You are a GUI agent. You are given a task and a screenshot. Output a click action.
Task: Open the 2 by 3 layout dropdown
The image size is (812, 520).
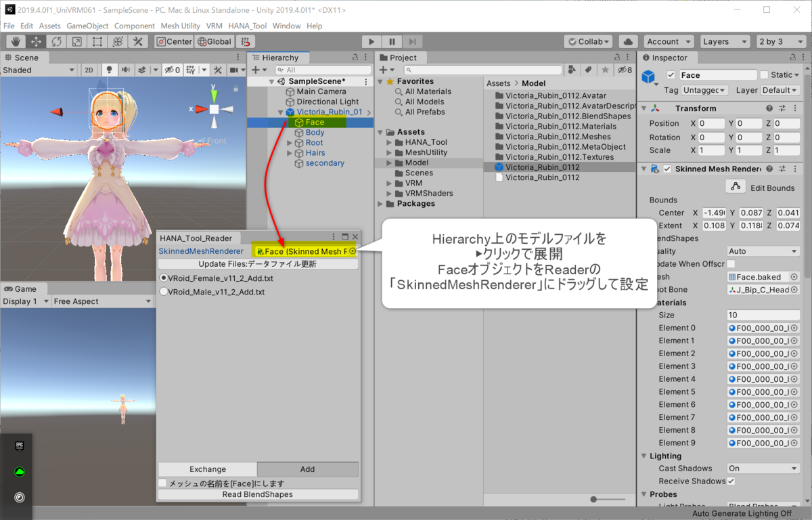coord(782,41)
